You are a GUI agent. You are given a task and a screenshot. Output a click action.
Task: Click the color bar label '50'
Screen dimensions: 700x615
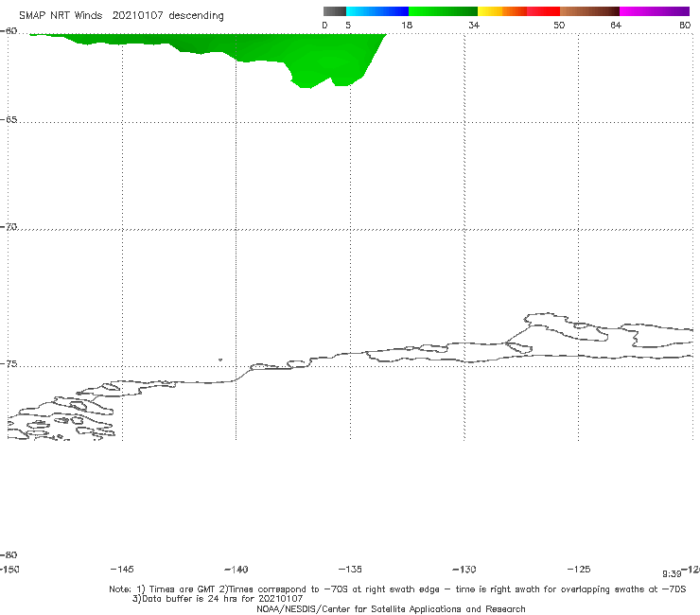559,25
